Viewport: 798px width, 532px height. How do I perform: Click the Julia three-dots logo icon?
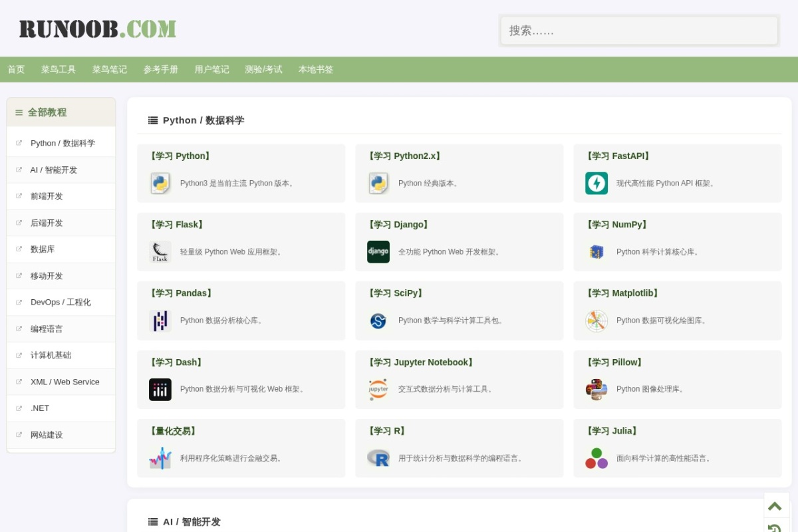597,458
